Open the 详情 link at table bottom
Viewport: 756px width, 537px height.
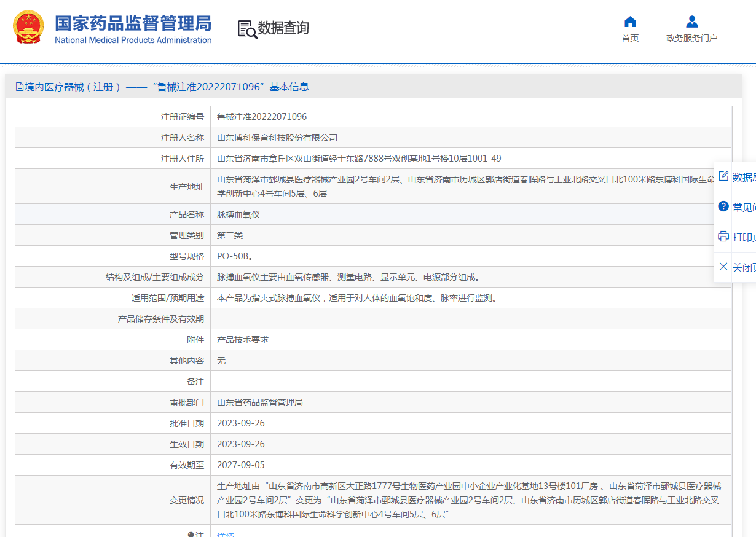(226, 535)
